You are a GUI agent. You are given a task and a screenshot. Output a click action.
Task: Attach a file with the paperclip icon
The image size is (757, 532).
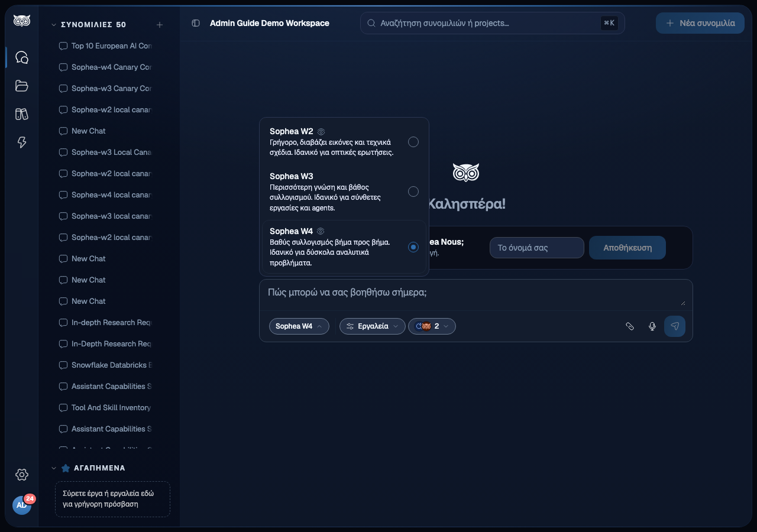[x=630, y=326]
